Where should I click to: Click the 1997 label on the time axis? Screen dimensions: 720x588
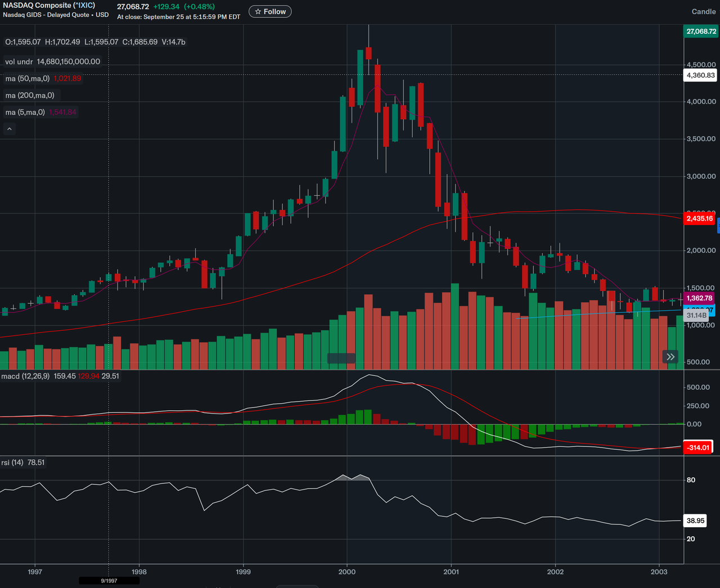coord(35,572)
